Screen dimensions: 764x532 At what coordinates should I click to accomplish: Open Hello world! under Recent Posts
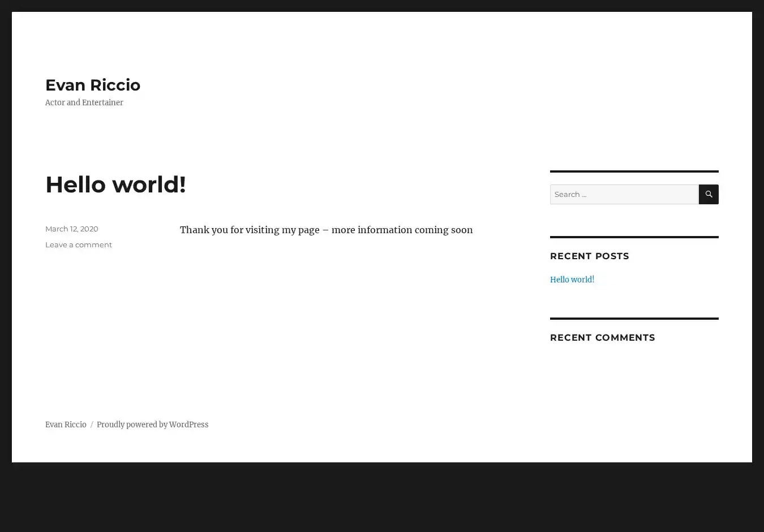click(572, 280)
